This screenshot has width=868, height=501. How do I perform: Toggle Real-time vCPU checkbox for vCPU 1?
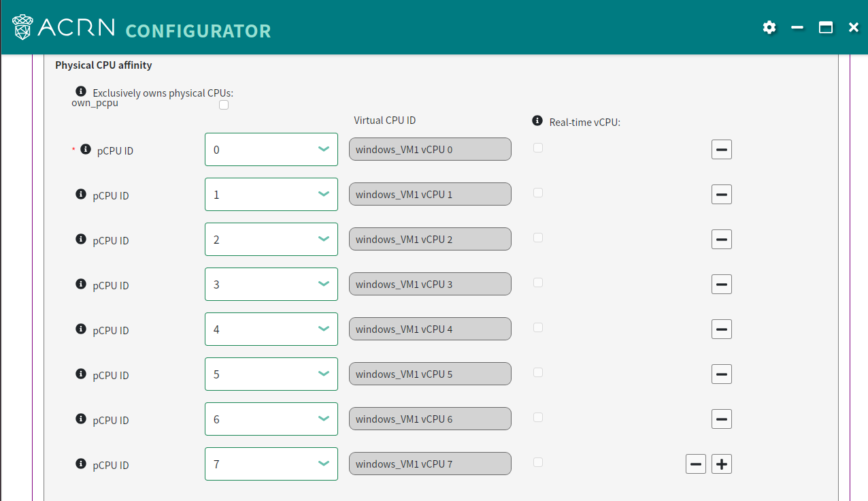(538, 193)
